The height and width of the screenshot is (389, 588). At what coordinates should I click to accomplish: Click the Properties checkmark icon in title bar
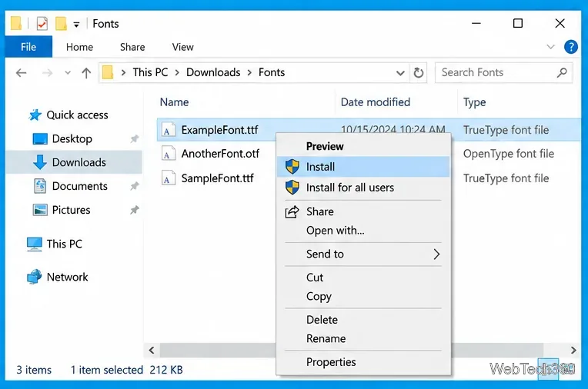(x=42, y=24)
